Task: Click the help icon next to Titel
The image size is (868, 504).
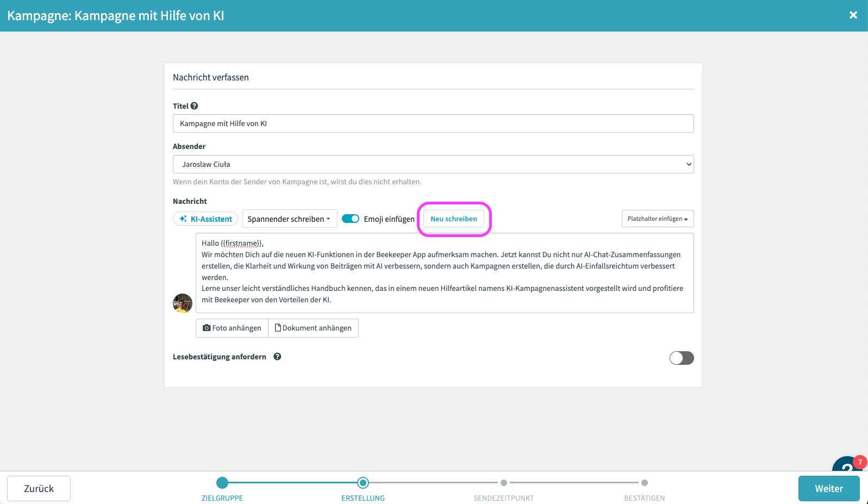Action: click(x=194, y=106)
